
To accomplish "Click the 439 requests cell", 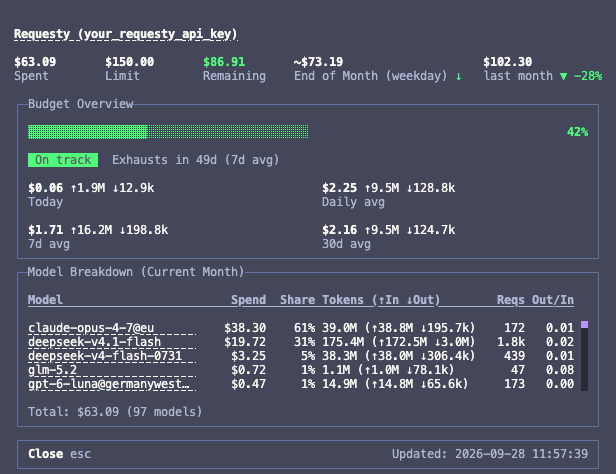I will coord(514,356).
